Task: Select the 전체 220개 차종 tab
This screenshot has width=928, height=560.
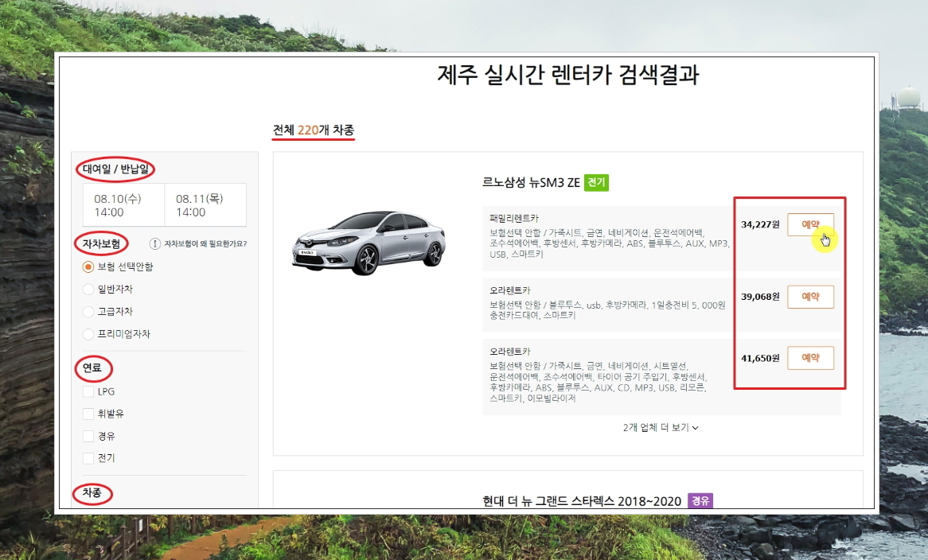Action: tap(313, 130)
